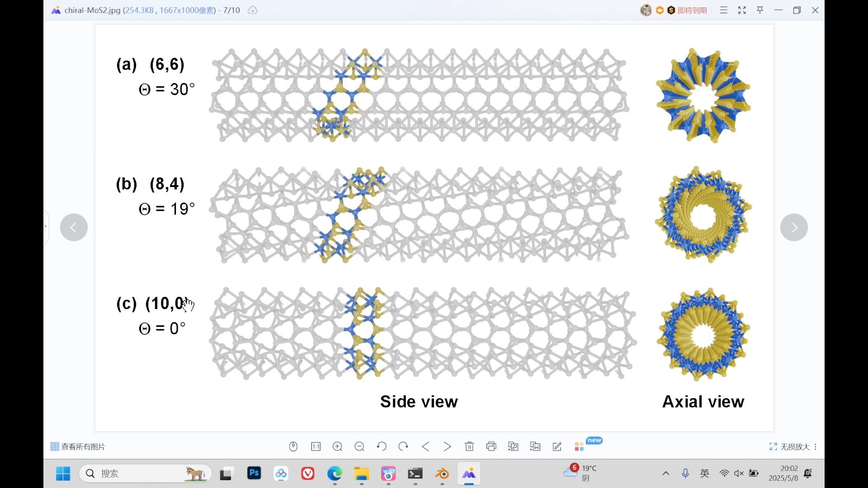Rotate image counterclockwise
Image resolution: width=868 pixels, height=488 pixels.
click(382, 446)
